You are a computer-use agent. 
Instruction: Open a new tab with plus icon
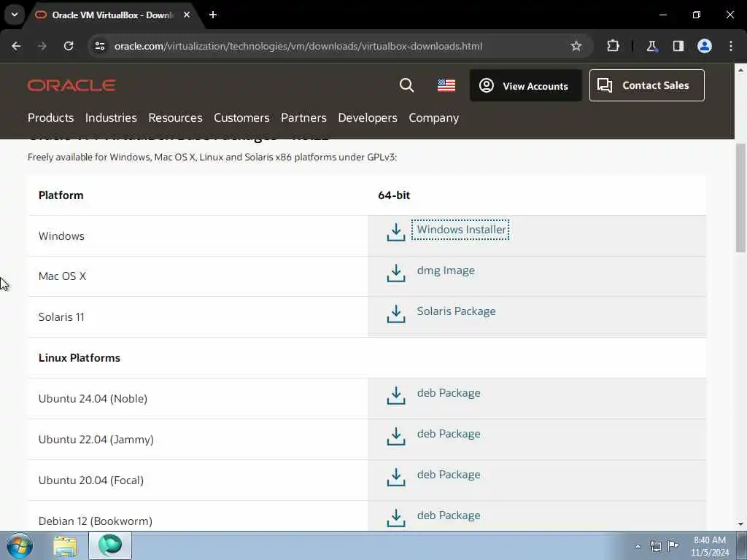(x=213, y=15)
